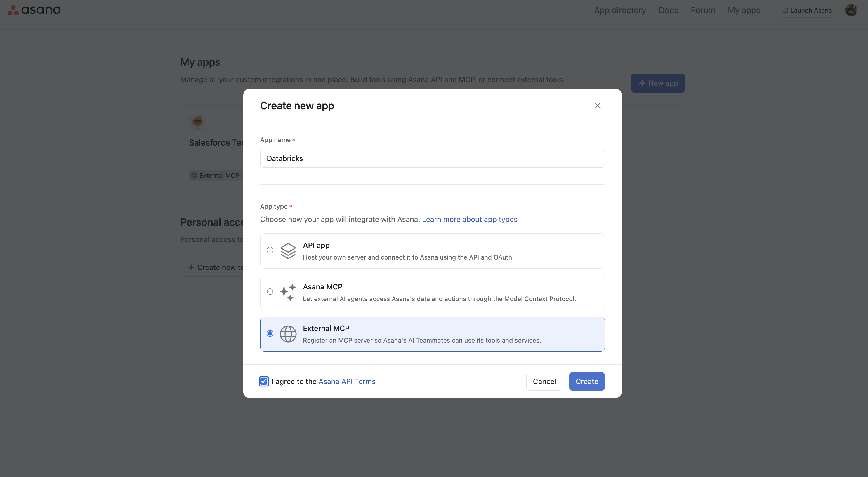Click the External MCP globe icon
Image resolution: width=868 pixels, height=477 pixels.
[x=288, y=334]
